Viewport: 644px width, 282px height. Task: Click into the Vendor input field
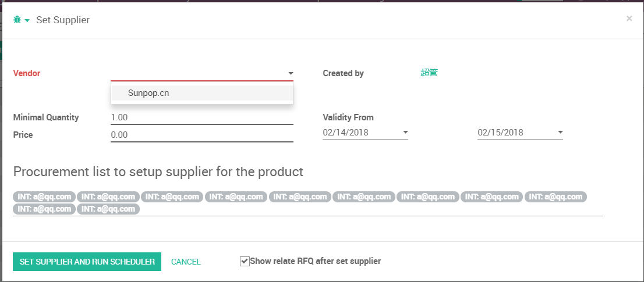tap(198, 73)
